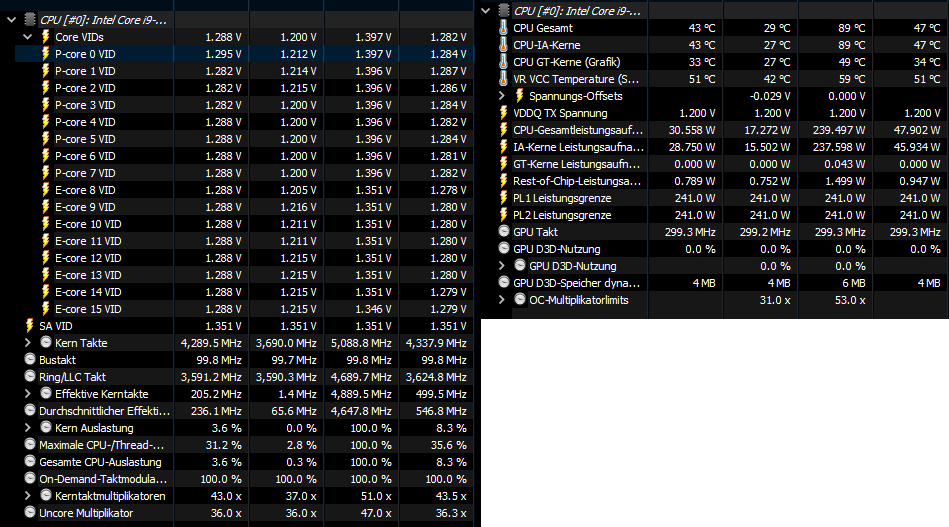The height and width of the screenshot is (527, 949).
Task: Collapse the right CPU [#0] Intel Core i9 group
Action: 486,10
